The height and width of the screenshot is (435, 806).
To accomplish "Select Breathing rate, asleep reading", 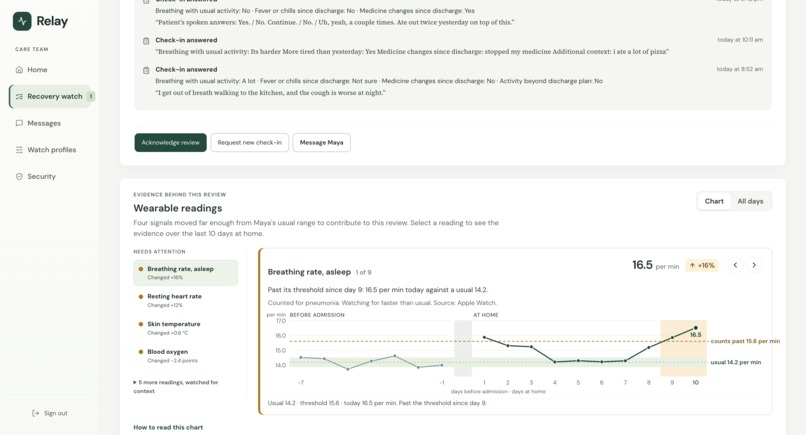I will (x=186, y=273).
